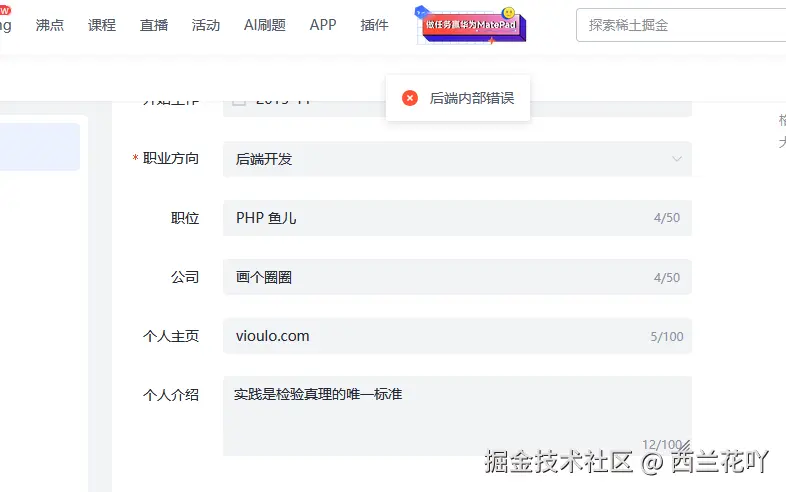This screenshot has height=492, width=786.
Task: Click the APP link in the header
Action: coord(323,25)
